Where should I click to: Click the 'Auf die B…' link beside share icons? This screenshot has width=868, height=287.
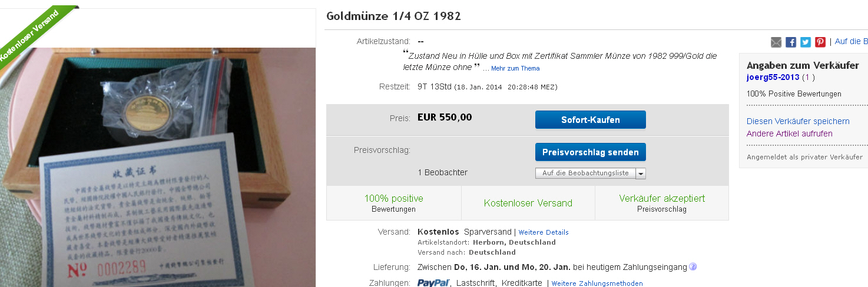851,41
